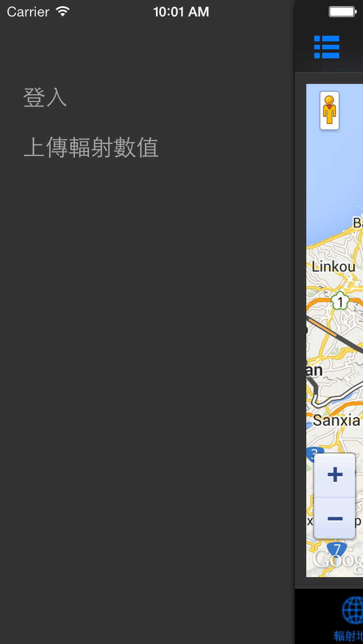Switch to the 輻射地 tab label
This screenshot has width=363, height=644.
pos(348,636)
